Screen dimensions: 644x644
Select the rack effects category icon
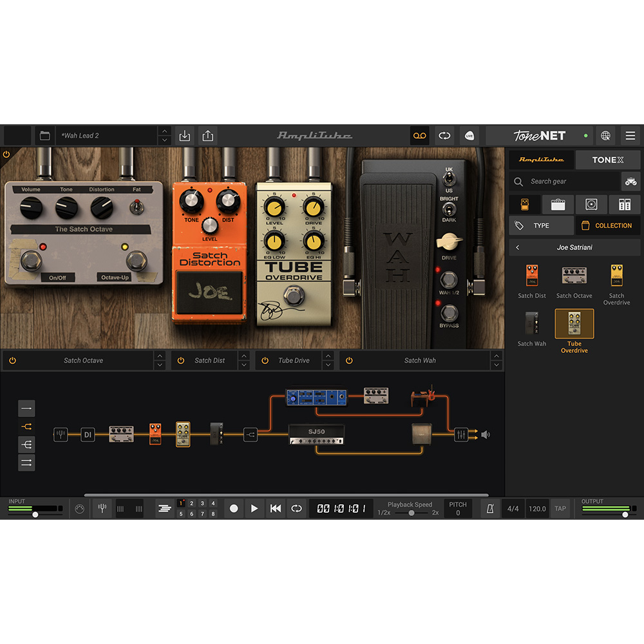pyautogui.click(x=624, y=204)
